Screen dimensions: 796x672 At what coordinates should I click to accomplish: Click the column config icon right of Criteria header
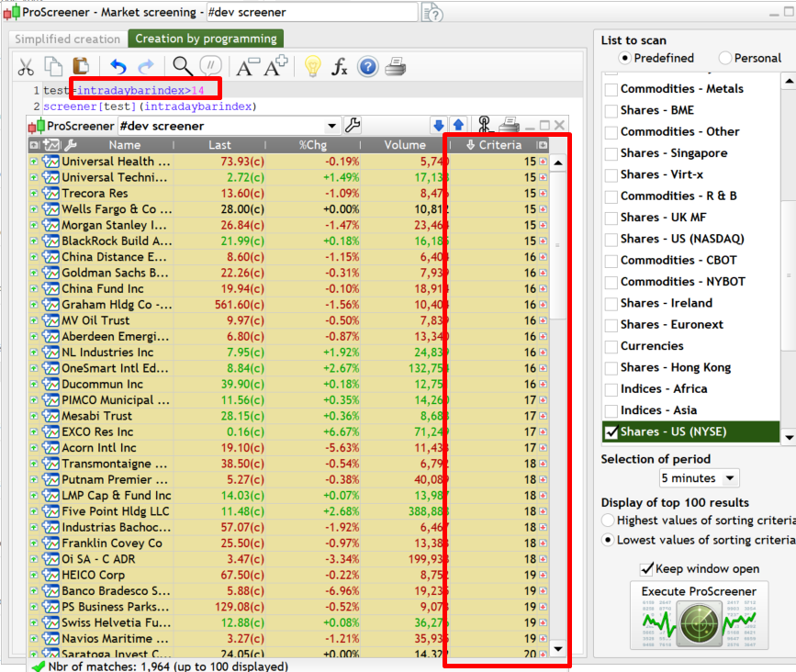[x=543, y=145]
